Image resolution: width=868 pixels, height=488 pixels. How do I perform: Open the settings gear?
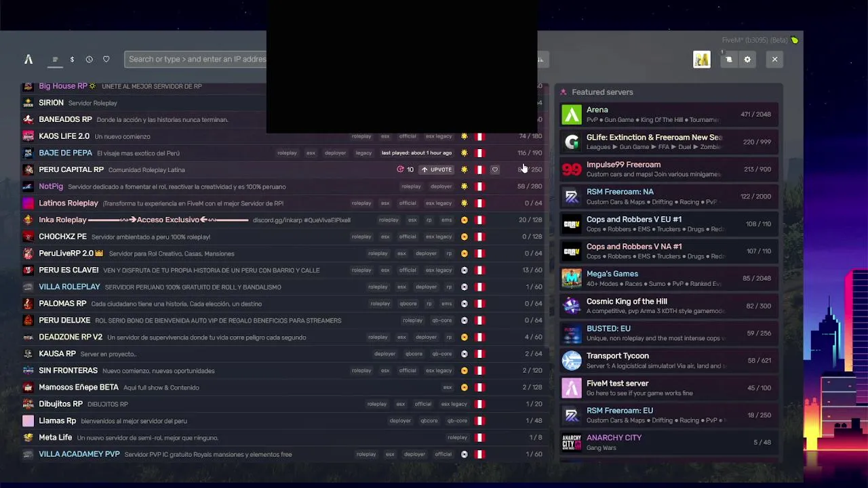747,60
